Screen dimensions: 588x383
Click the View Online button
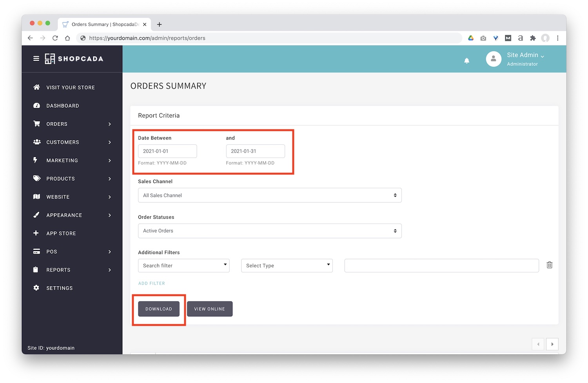coord(210,309)
